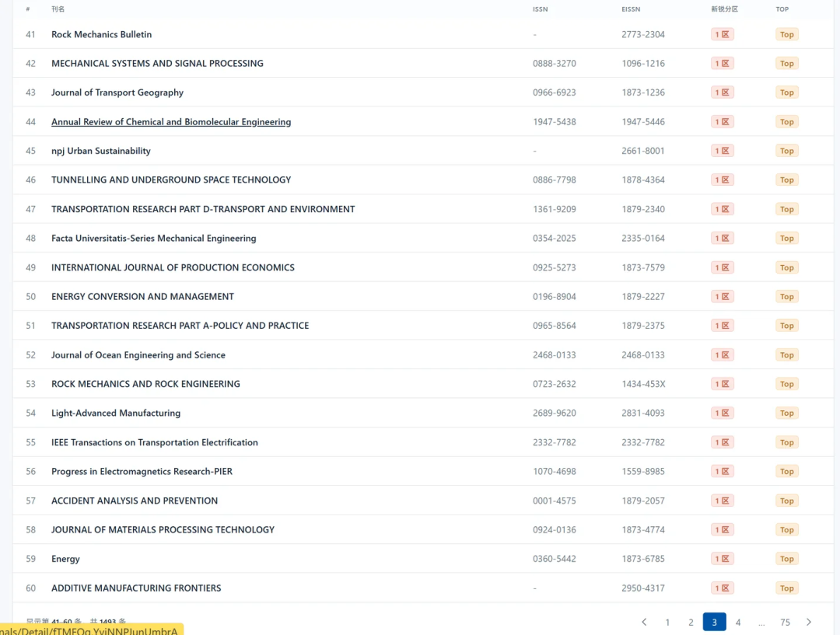Open TRANSPORTATION RESEARCH PART D journal

click(x=203, y=209)
